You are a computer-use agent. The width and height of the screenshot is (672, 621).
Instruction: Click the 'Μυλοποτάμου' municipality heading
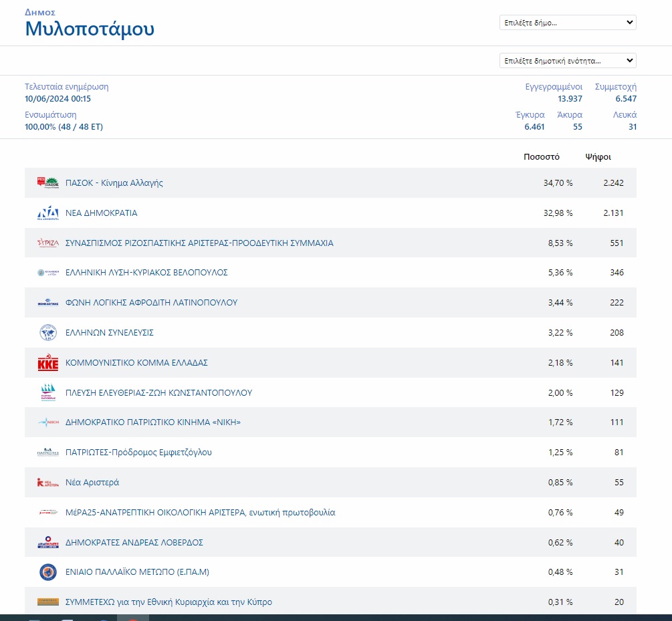(x=90, y=29)
